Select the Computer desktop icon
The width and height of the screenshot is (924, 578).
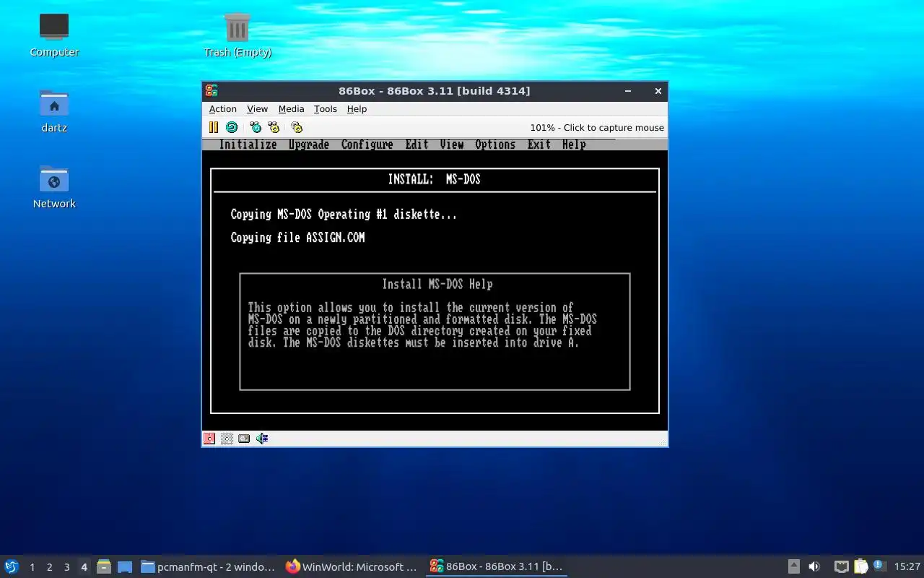[x=54, y=35]
